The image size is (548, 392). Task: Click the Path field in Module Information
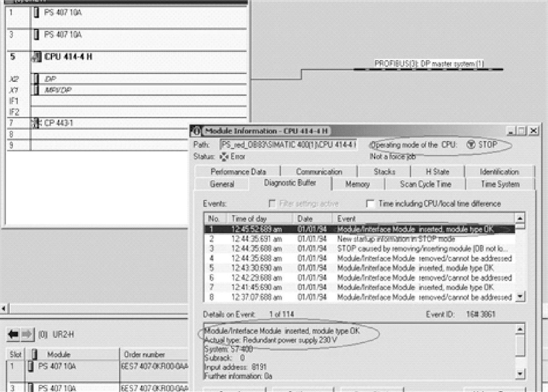coord(288,145)
